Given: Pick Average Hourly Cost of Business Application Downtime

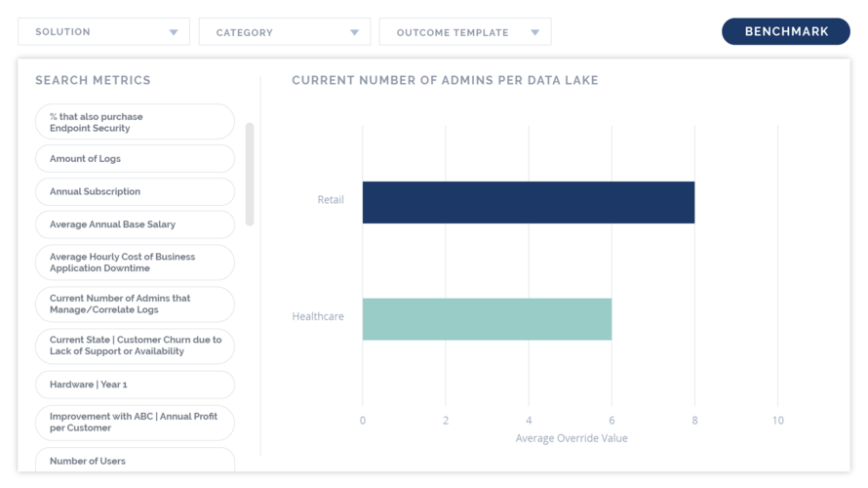Looking at the screenshot, I should (x=135, y=262).
